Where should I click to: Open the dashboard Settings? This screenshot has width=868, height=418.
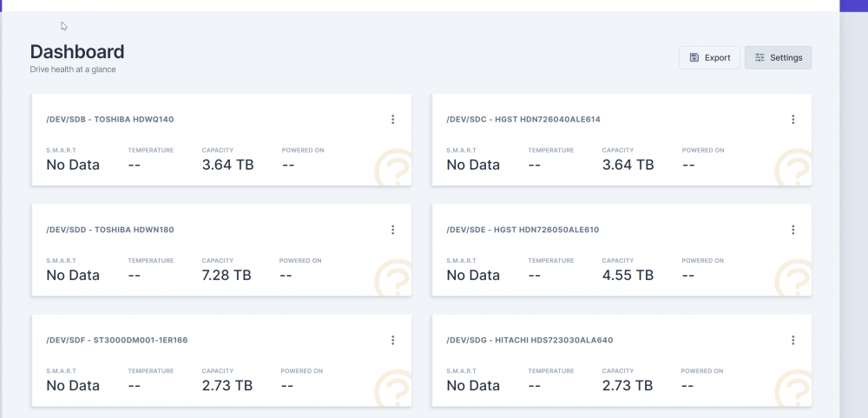point(778,57)
